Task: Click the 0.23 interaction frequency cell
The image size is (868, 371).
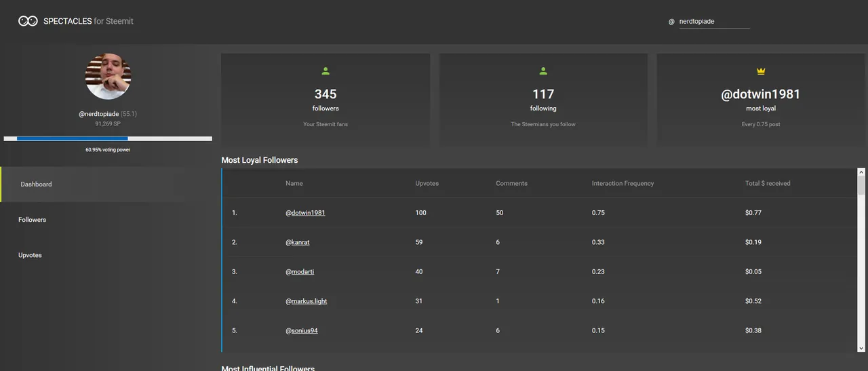Action: coord(598,272)
